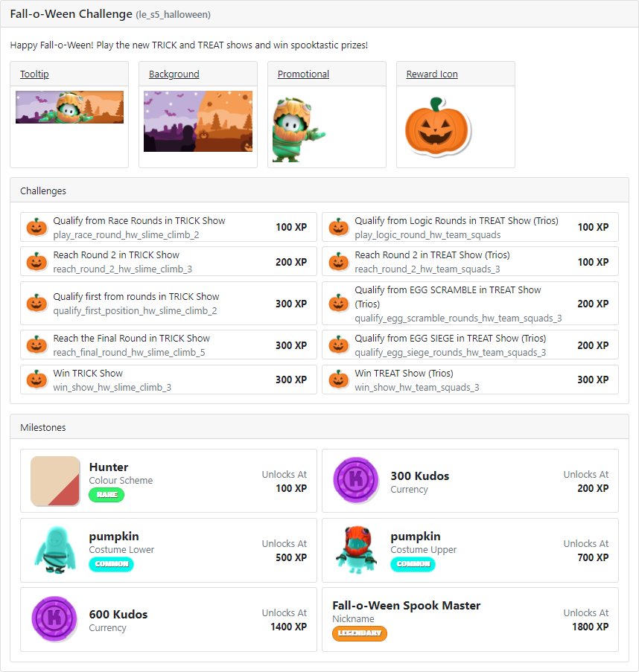Click pumpkin icon beside Qualify from EGG SIEGE
This screenshot has height=672, width=639.
click(338, 345)
